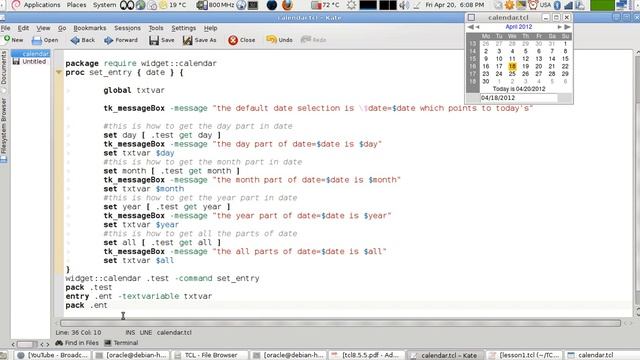
Task: Switch to YouTube Broadcast taskbar window
Action: [52, 356]
